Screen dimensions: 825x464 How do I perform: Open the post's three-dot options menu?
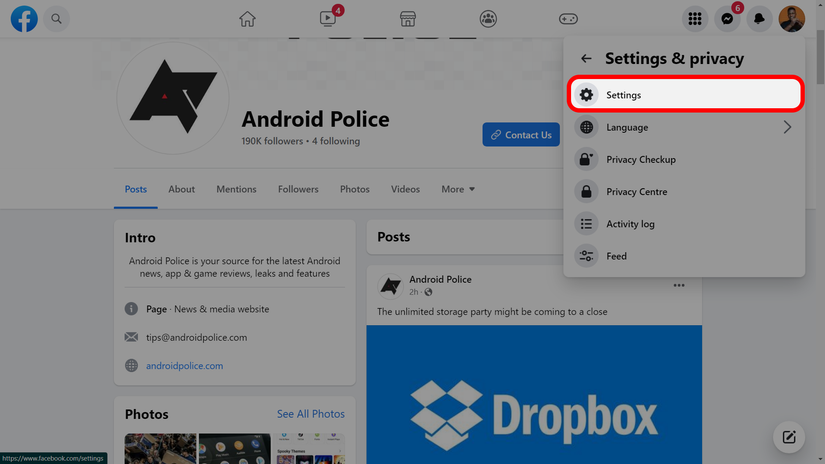[x=679, y=286]
